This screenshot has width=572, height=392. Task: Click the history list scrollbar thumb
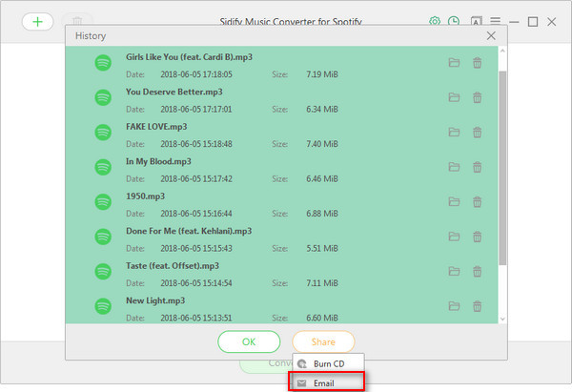pos(502,168)
